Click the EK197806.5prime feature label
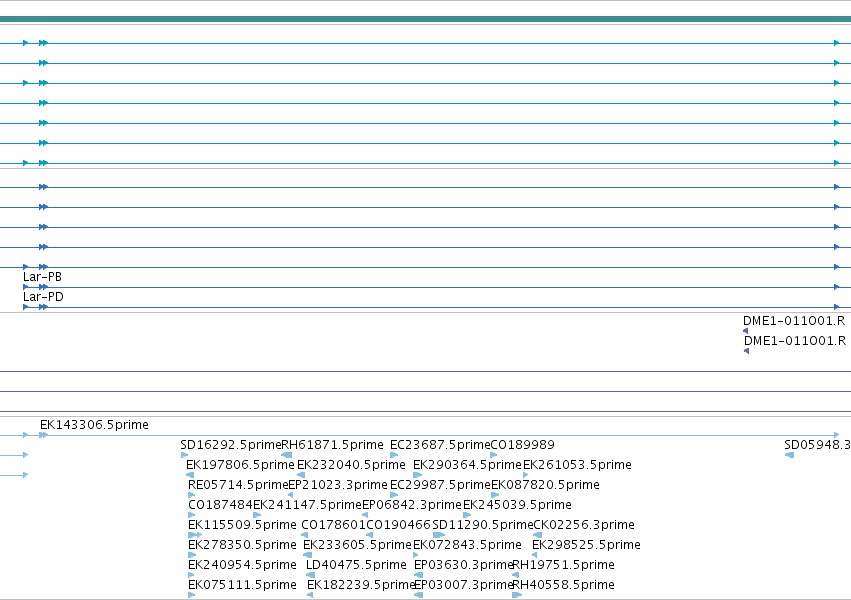The height and width of the screenshot is (600, 851). [x=240, y=465]
